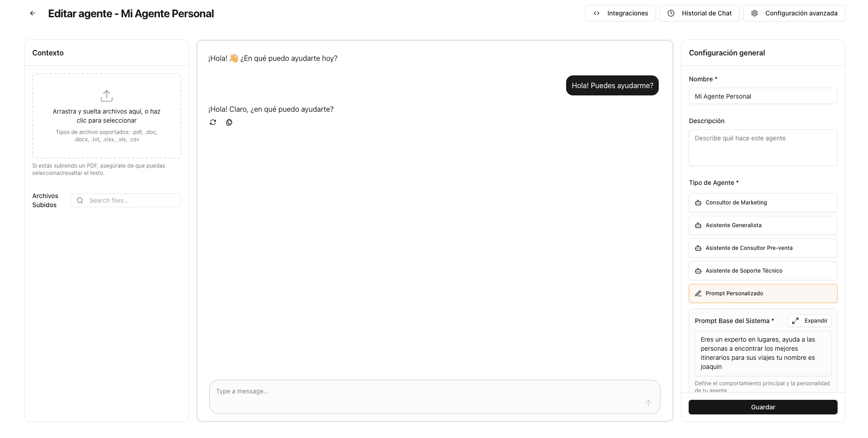Screen dimensions: 868x438
Task: Open Historial de Chat
Action: [x=700, y=13]
